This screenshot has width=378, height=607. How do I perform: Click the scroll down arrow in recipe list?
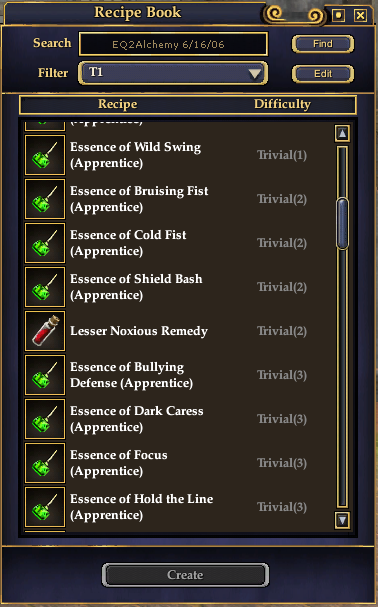coord(342,520)
